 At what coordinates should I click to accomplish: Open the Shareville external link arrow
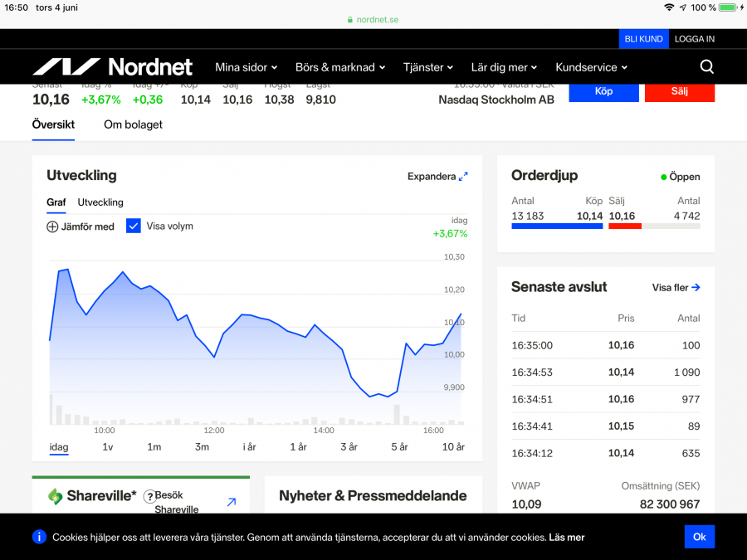[x=231, y=502]
